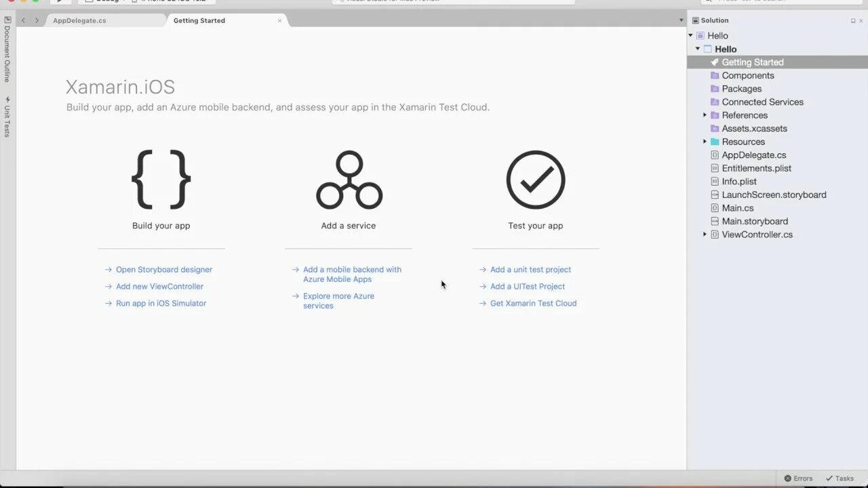Expand the Resources folder

[705, 142]
